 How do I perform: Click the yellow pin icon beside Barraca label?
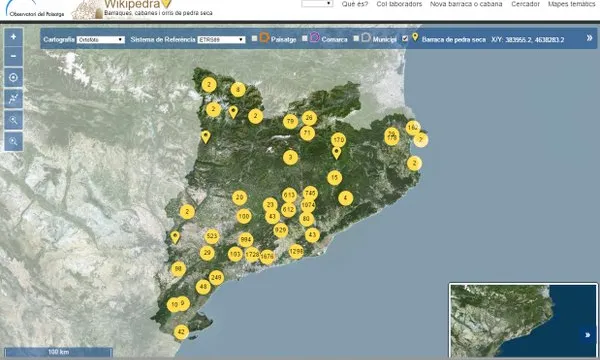point(415,37)
